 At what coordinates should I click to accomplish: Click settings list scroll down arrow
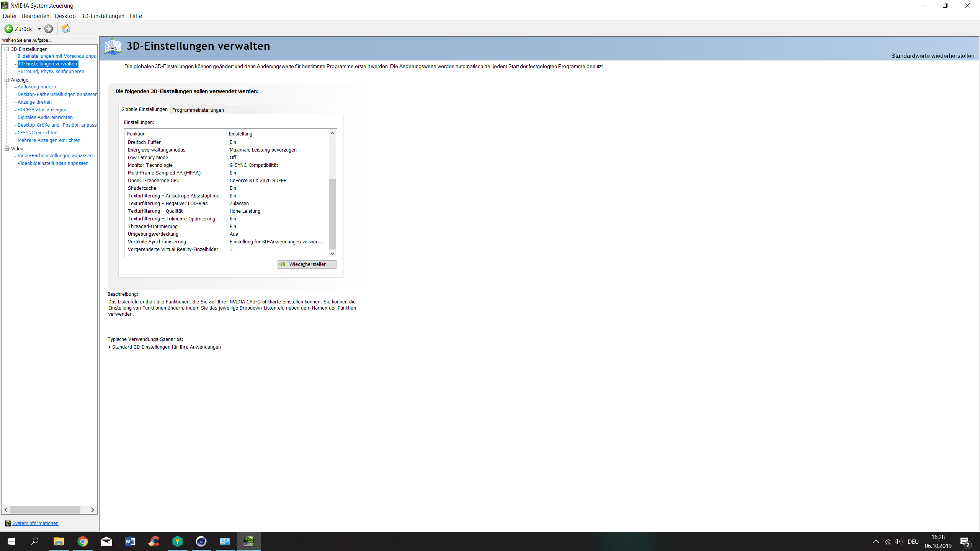click(x=332, y=253)
